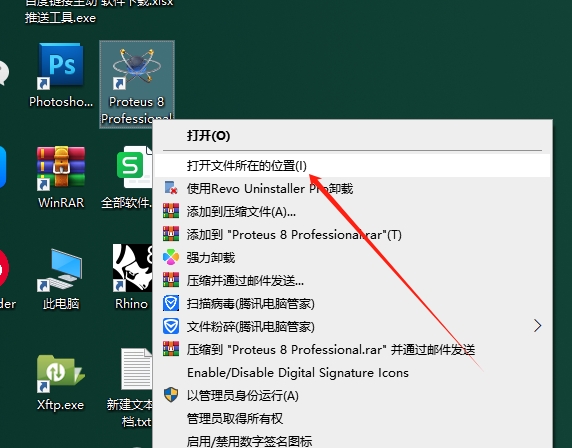Image resolution: width=572 pixels, height=448 pixels.
Task: Select the 此电脑 desktop icon
Action: (61, 279)
